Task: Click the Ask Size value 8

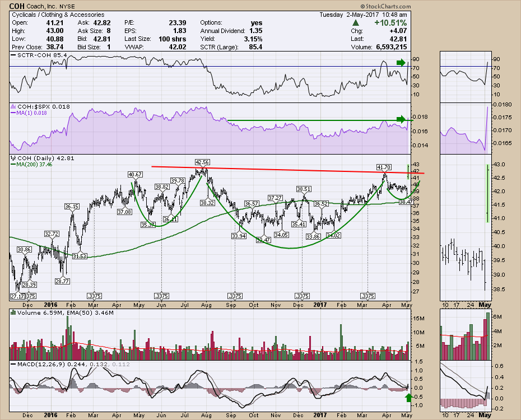Action: click(x=109, y=31)
